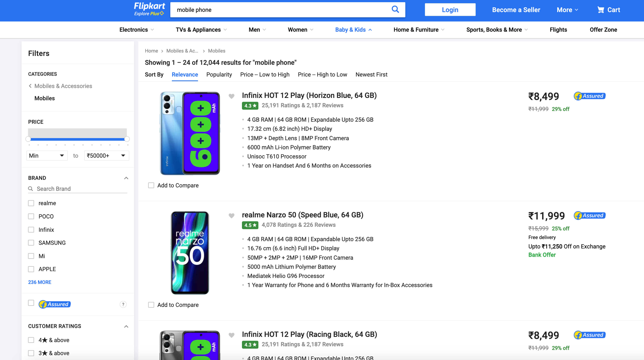Click the Assured badge beside ₹8,499 price

pyautogui.click(x=589, y=96)
